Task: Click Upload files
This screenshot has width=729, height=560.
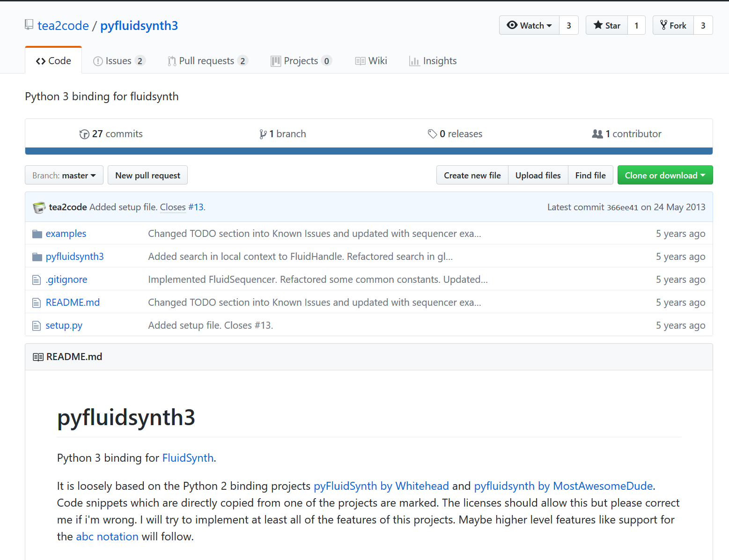Action: [538, 175]
